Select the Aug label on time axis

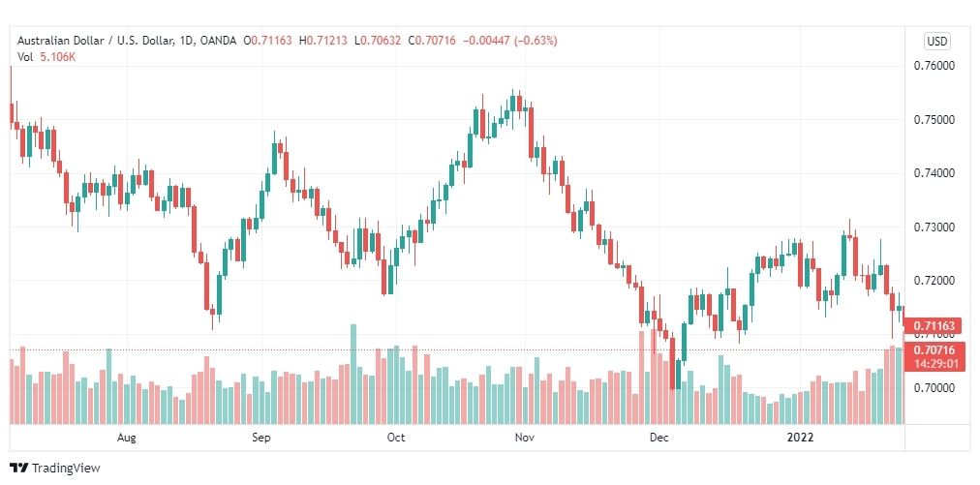(x=126, y=438)
